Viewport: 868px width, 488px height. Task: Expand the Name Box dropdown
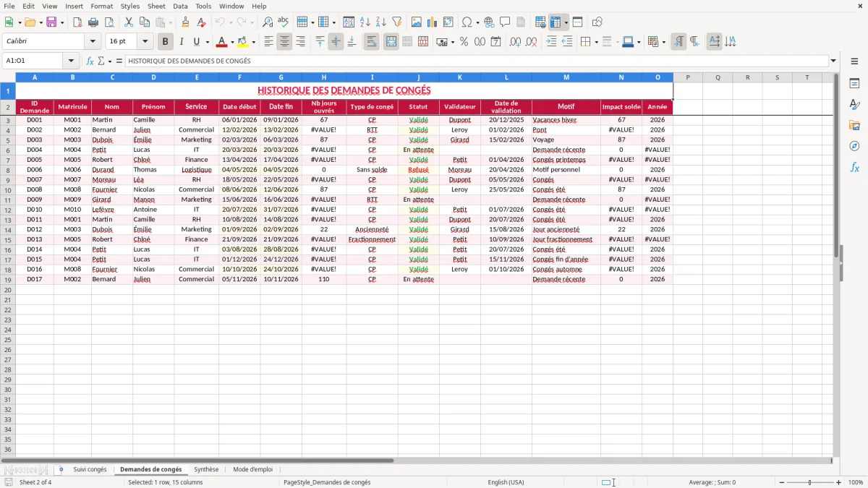coord(71,61)
